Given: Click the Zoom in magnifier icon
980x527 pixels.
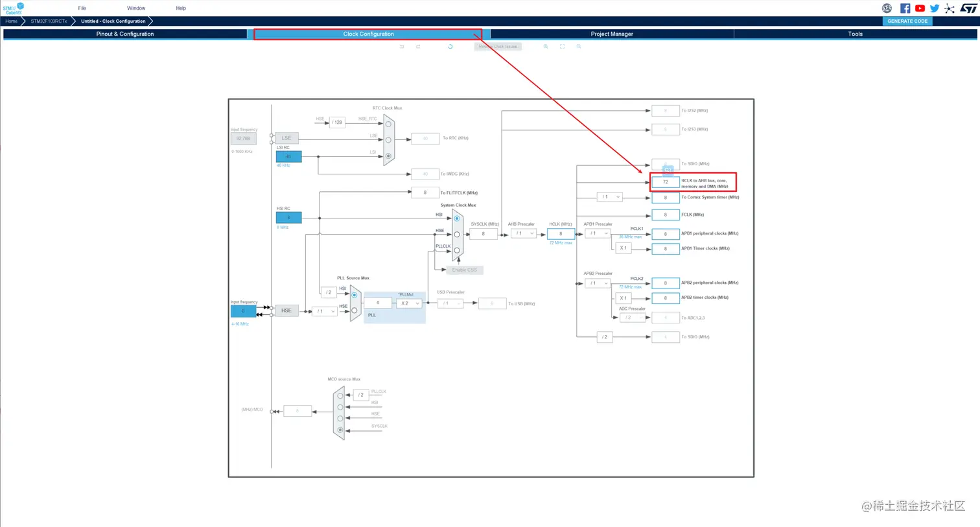Looking at the screenshot, I should [546, 47].
